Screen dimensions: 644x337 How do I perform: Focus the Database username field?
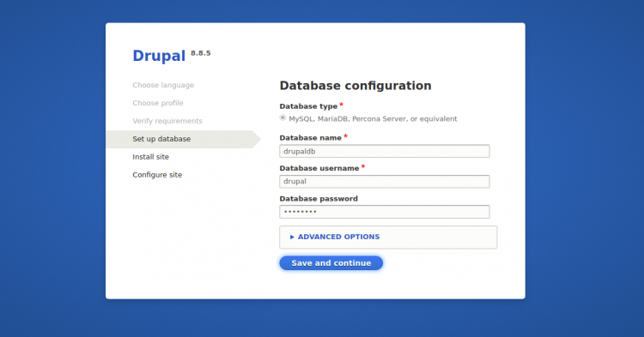385,182
